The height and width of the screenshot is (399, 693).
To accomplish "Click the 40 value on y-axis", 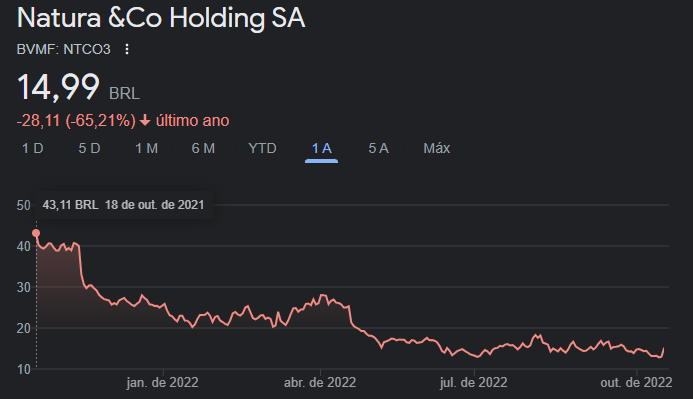I will pos(24,247).
